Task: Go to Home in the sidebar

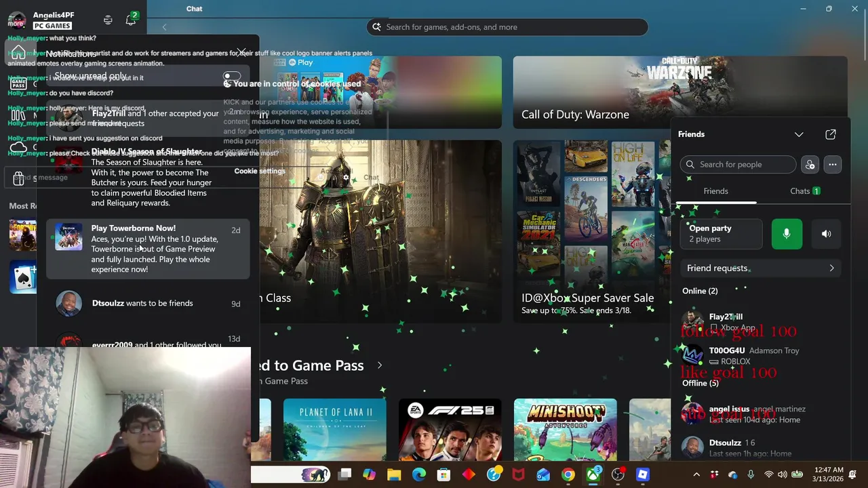Action: tap(18, 54)
